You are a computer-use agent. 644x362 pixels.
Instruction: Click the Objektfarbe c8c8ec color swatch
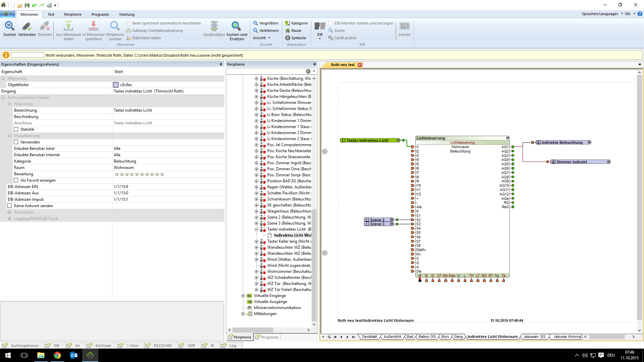[x=116, y=85]
